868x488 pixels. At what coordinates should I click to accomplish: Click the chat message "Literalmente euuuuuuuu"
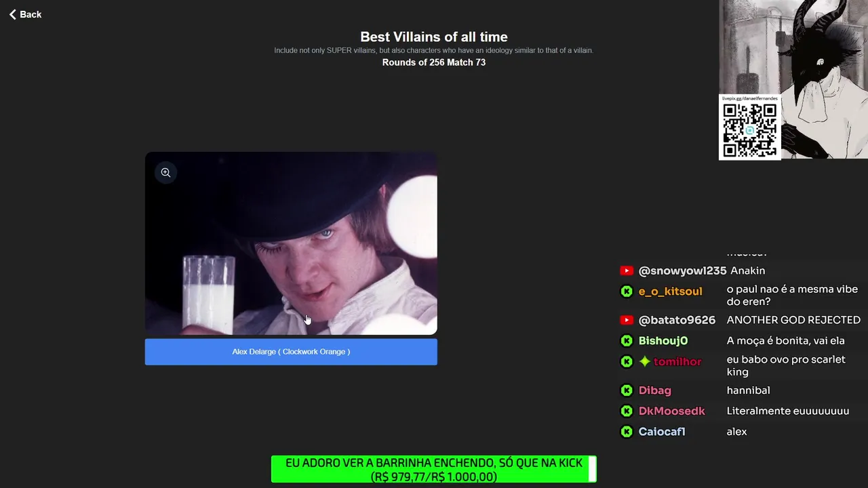tap(787, 411)
